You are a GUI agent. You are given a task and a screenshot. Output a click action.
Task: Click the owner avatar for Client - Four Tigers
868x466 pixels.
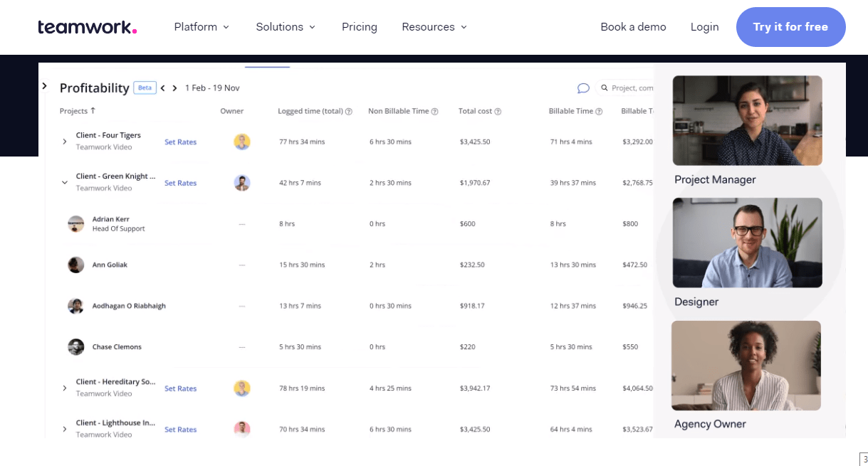[x=242, y=142]
